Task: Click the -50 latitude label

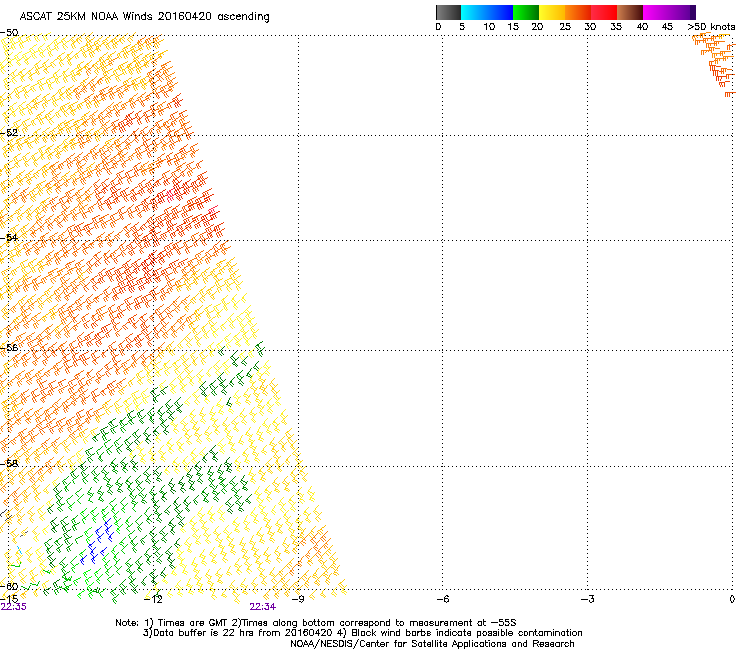Action: [9, 33]
